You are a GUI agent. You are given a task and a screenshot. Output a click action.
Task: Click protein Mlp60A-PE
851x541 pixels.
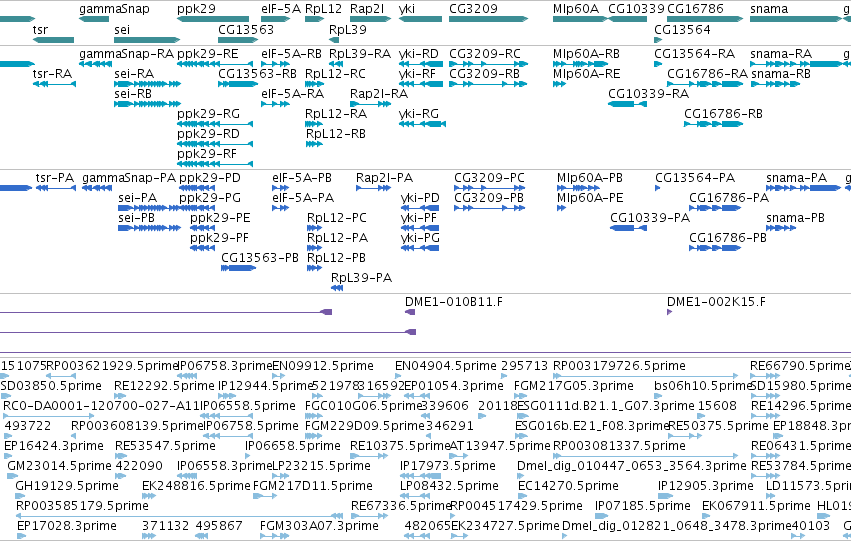click(x=590, y=199)
